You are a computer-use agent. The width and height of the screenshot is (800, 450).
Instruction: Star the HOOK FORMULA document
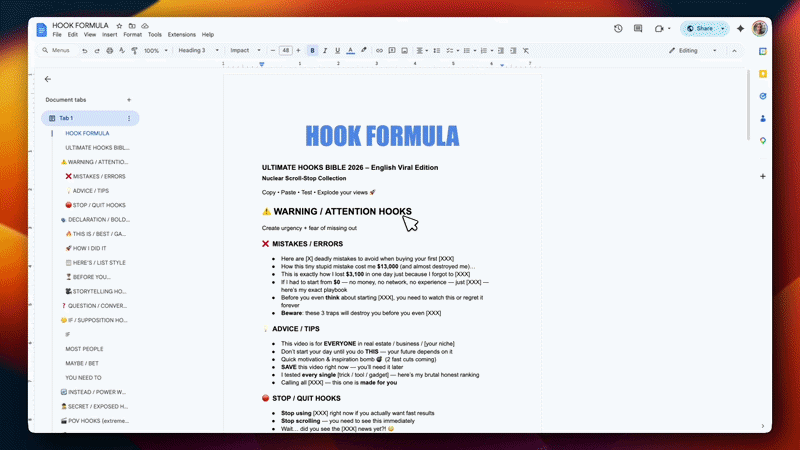pyautogui.click(x=119, y=24)
